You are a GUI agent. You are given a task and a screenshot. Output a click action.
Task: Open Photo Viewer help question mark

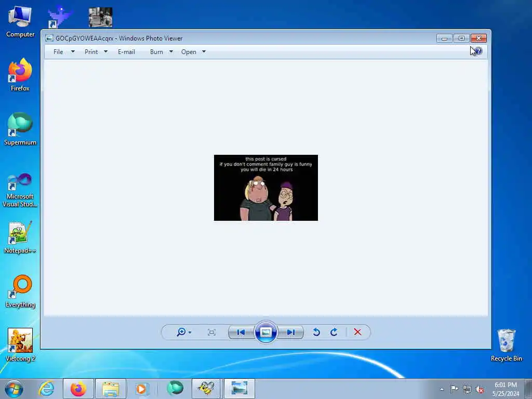pos(478,51)
